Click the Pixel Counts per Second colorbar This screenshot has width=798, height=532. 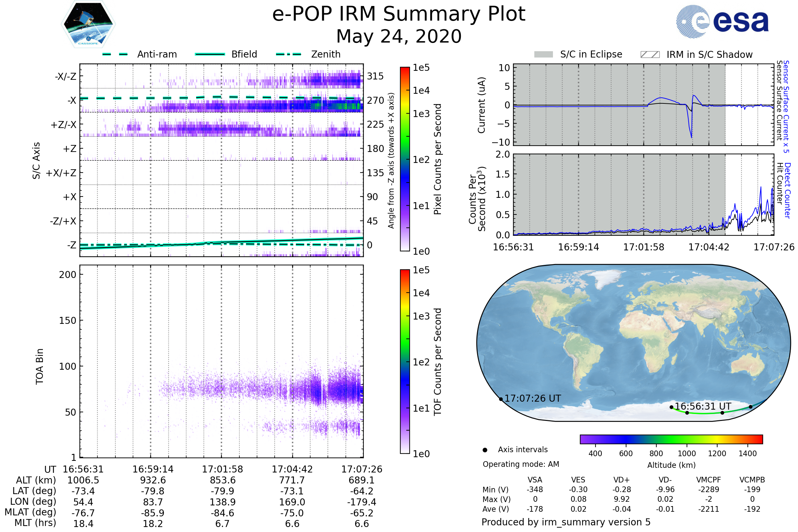pos(405,159)
